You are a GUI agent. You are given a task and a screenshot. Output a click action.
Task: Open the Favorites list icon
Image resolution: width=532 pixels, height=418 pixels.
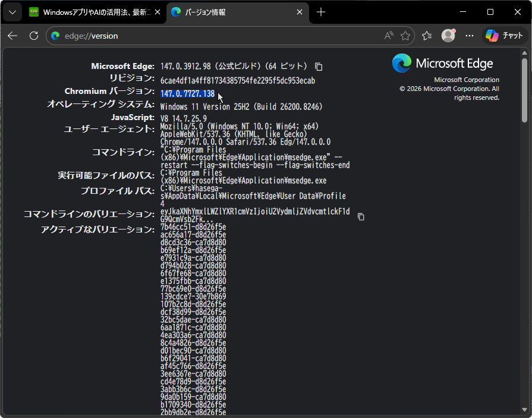point(427,36)
